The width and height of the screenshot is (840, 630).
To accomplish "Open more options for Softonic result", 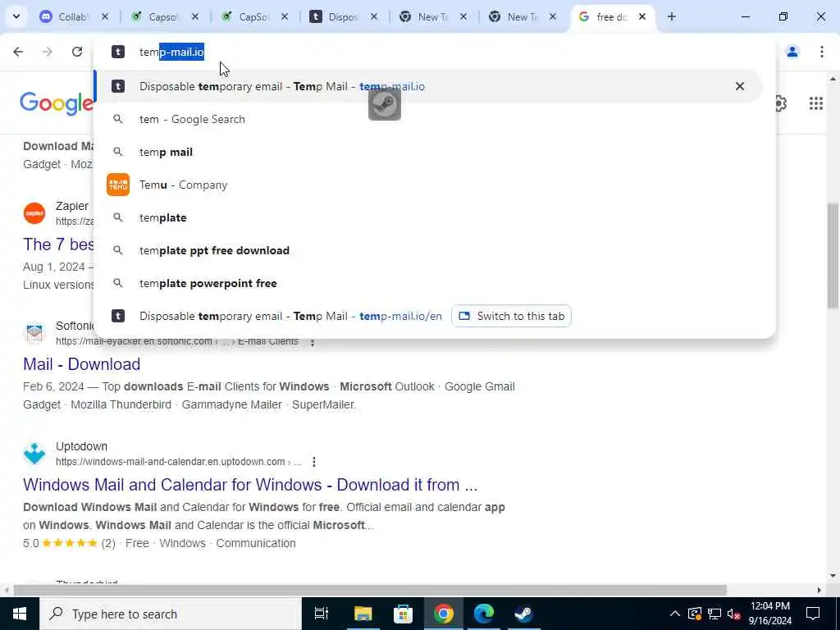I will click(313, 342).
